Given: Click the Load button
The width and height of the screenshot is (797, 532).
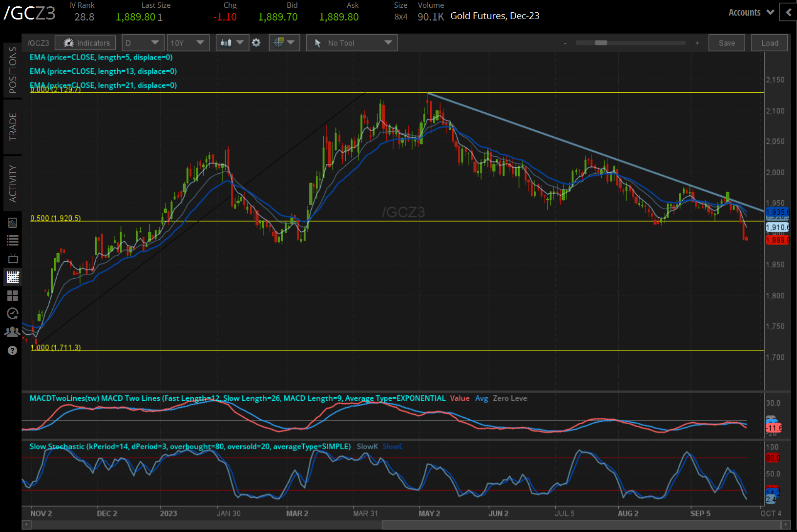Looking at the screenshot, I should tap(769, 42).
